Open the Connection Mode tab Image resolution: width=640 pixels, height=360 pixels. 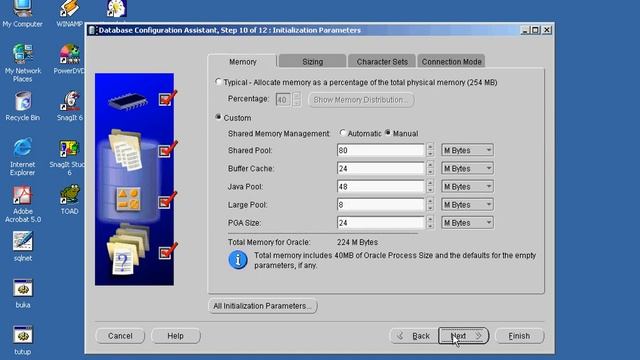451,62
